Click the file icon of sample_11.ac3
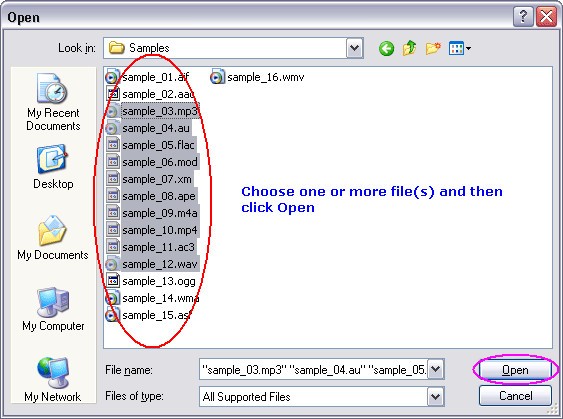 (113, 247)
